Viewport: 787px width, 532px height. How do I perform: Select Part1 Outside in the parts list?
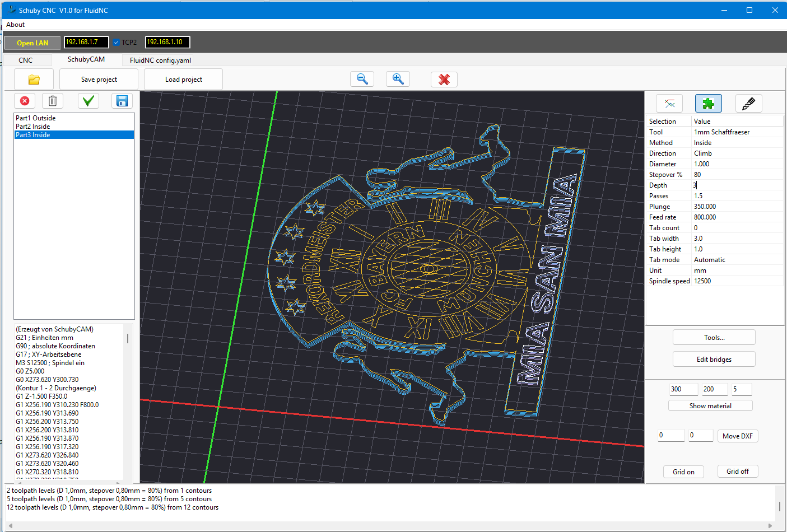[74, 118]
